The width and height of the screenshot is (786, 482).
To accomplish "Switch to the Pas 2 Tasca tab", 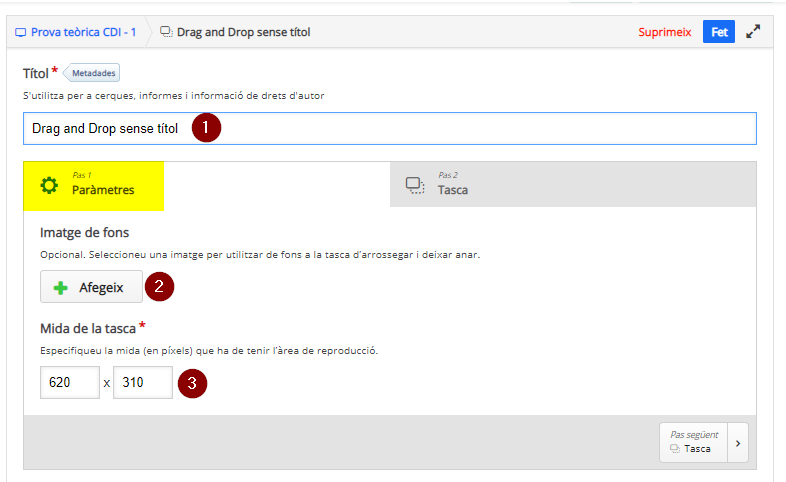I will coord(573,184).
